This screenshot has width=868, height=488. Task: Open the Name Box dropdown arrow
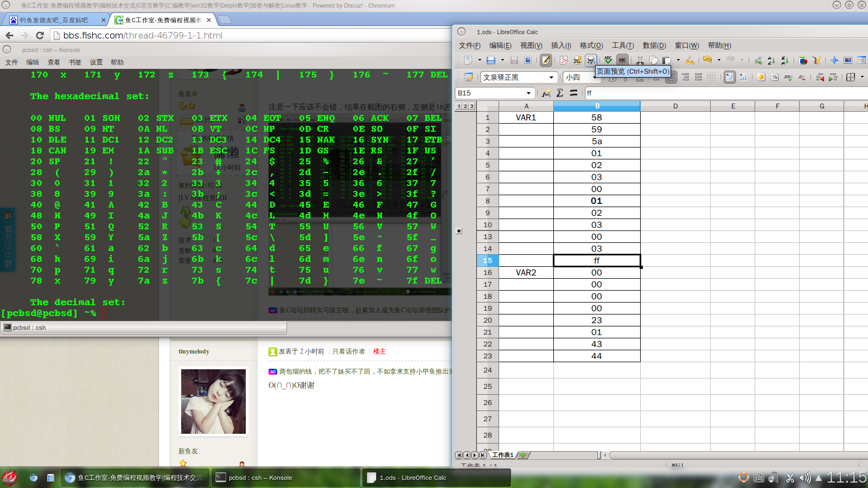coord(528,93)
